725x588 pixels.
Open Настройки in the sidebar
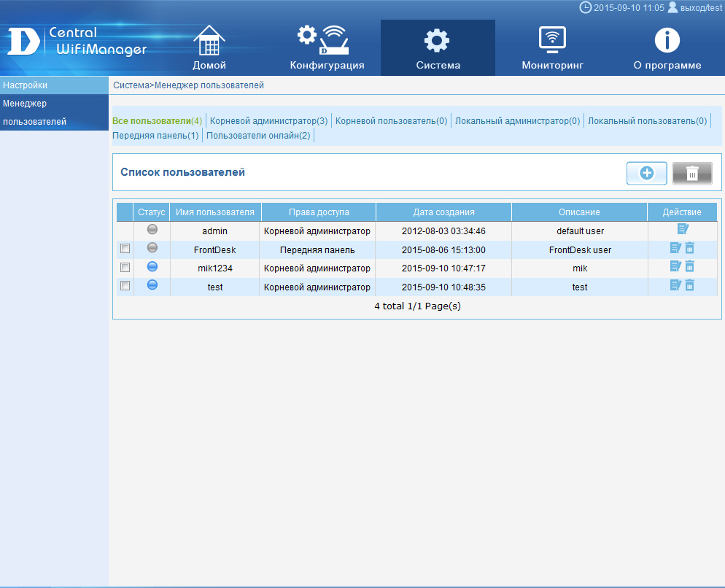coord(25,85)
